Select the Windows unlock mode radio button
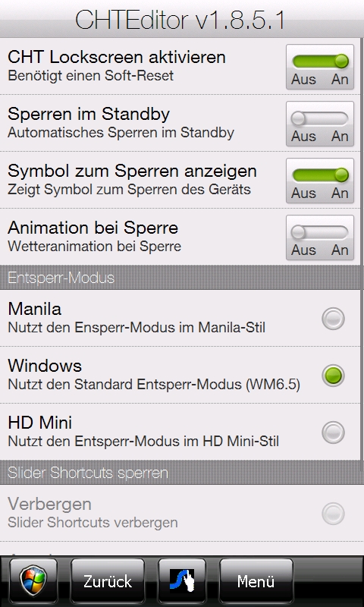This screenshot has width=364, height=607. 333,375
